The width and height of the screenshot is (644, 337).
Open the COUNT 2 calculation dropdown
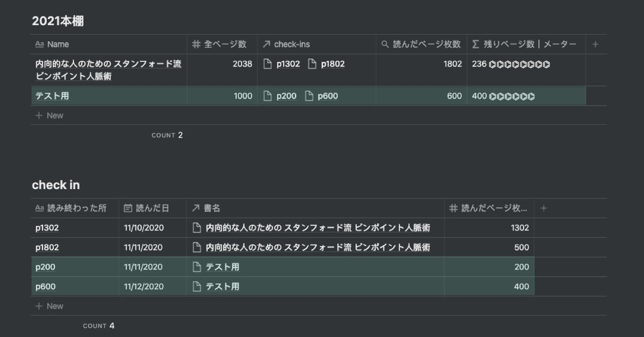click(x=167, y=135)
